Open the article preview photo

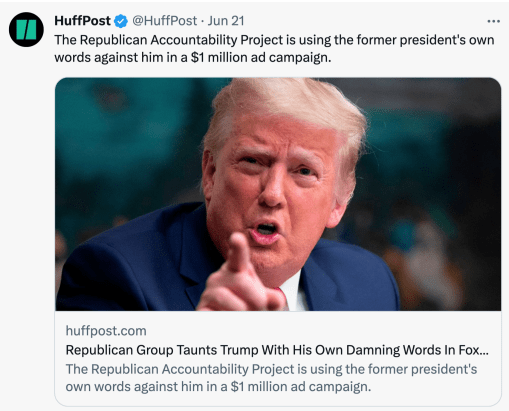[278, 194]
